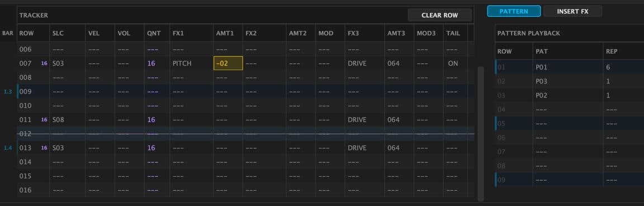Switch to the PATTERN tab

pyautogui.click(x=513, y=12)
